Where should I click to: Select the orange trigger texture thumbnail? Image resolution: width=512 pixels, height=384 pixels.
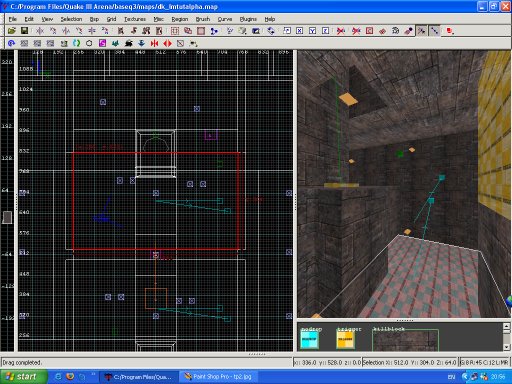pyautogui.click(x=345, y=340)
